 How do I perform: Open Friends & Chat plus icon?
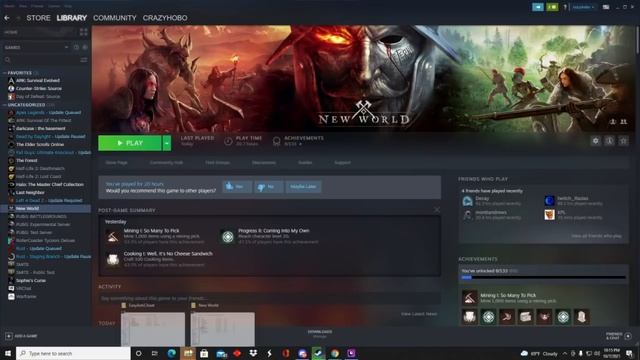coord(628,336)
